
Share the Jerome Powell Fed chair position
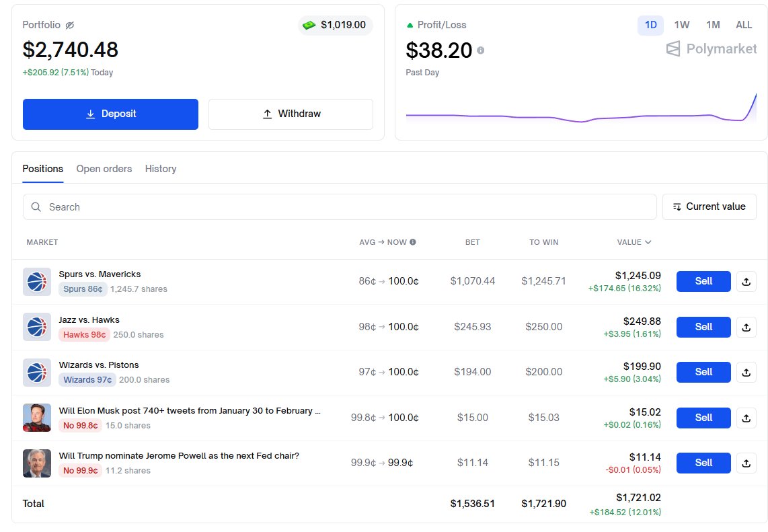746,463
